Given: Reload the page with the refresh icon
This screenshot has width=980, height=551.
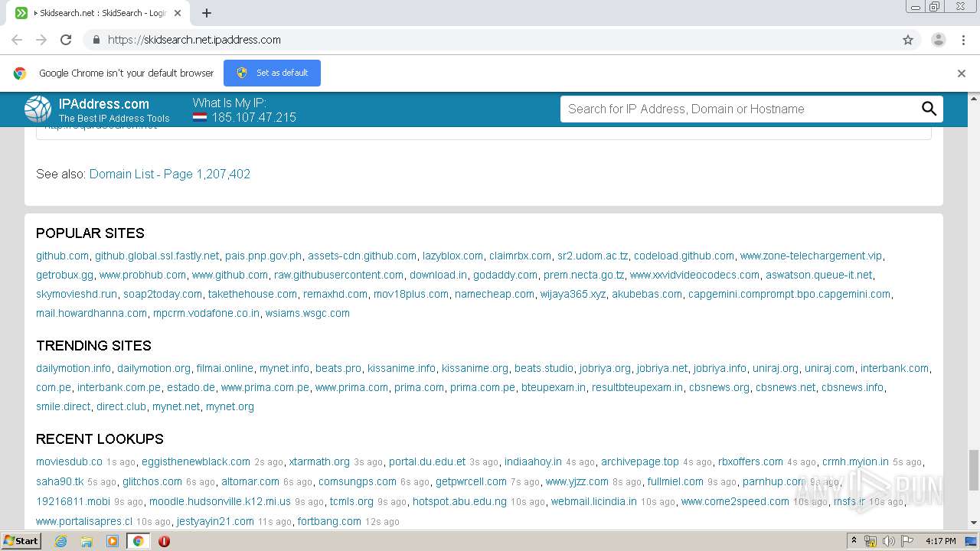Looking at the screenshot, I should [66, 40].
